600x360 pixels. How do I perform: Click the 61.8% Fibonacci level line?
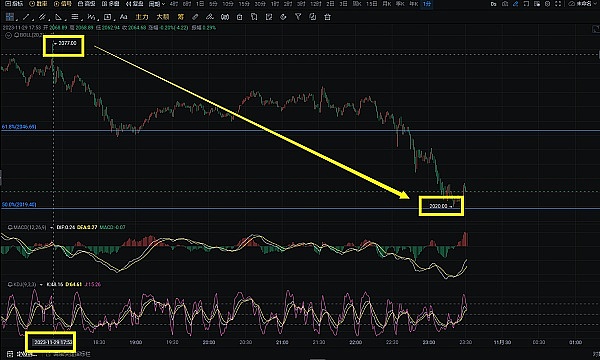point(300,130)
